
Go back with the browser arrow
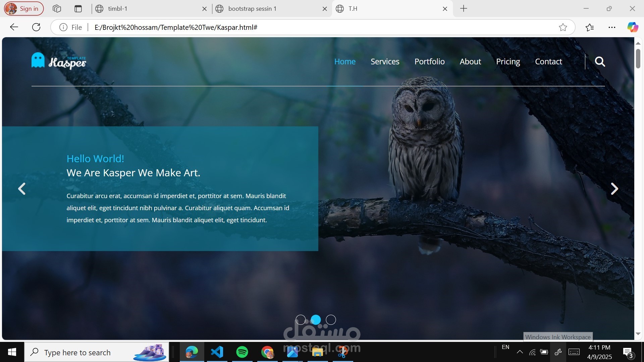click(x=14, y=27)
